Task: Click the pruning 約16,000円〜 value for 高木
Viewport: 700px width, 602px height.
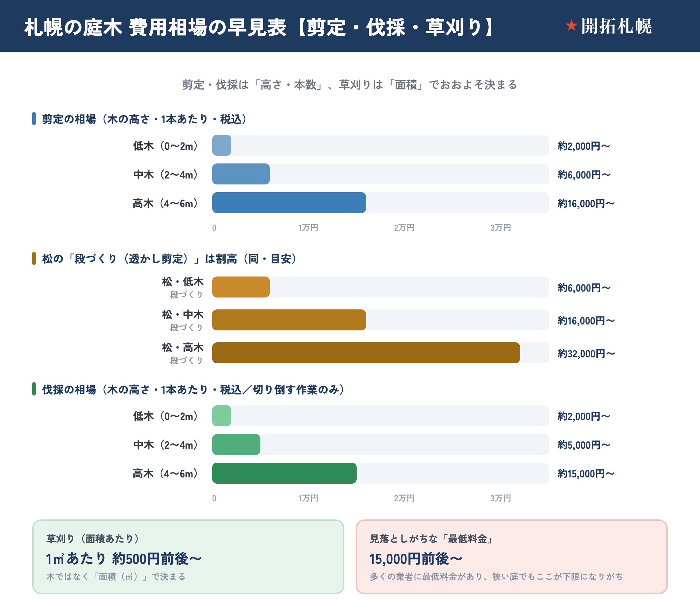Action: (586, 203)
